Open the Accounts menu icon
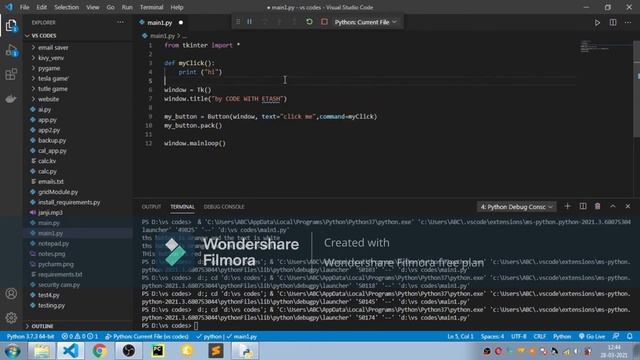 11,293
